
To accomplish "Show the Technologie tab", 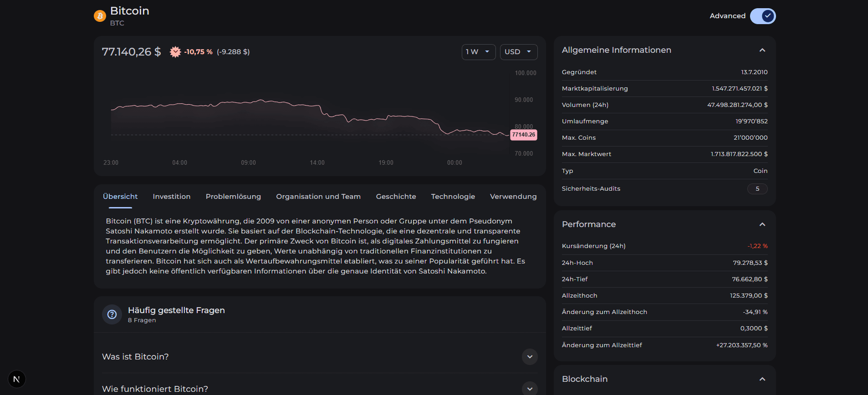I will (453, 197).
